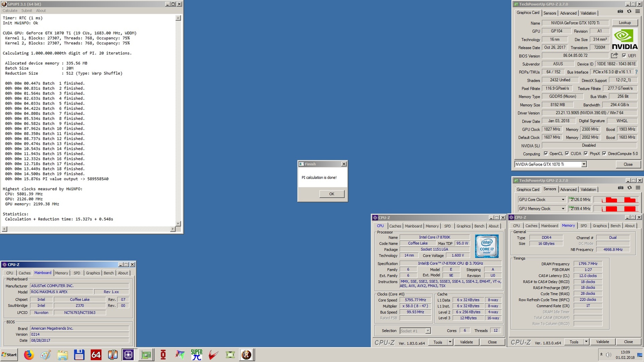Open Windows Explorer folder icon in taskbar
This screenshot has height=362, width=644.
(62, 355)
